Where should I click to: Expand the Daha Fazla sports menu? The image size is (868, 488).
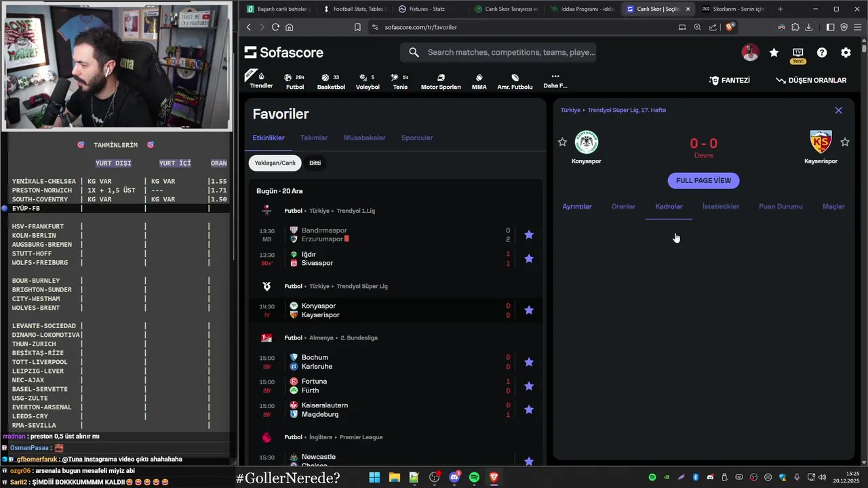[555, 81]
